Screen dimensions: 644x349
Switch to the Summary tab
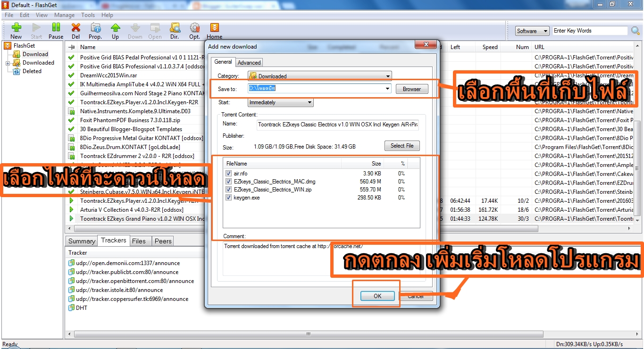(x=82, y=241)
